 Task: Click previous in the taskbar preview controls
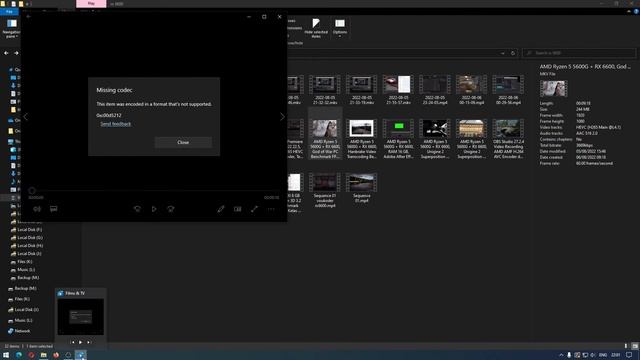(x=73, y=342)
